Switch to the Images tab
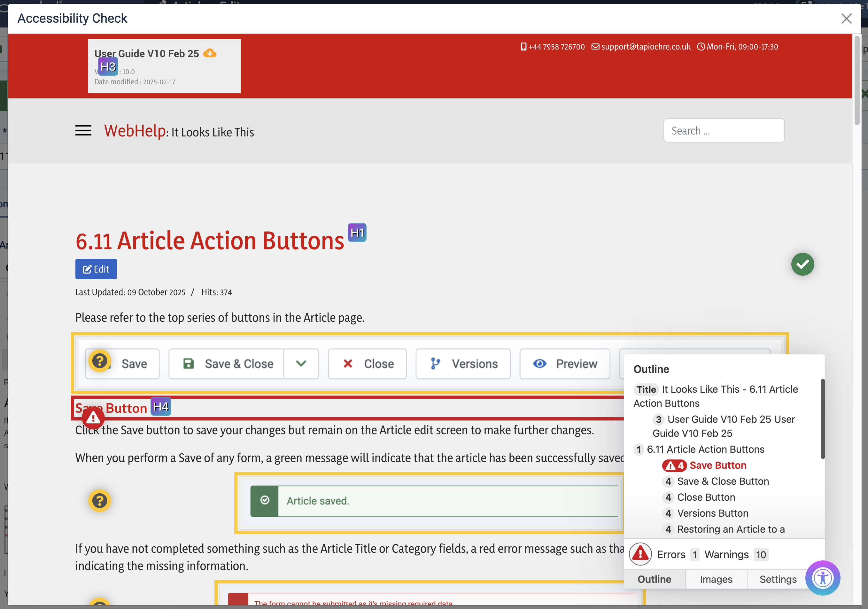Image resolution: width=868 pixels, height=609 pixels. click(x=716, y=579)
